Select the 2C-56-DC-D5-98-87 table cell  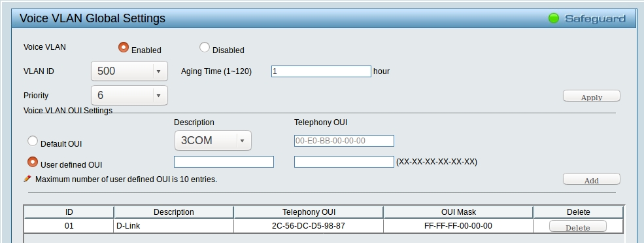click(x=309, y=226)
